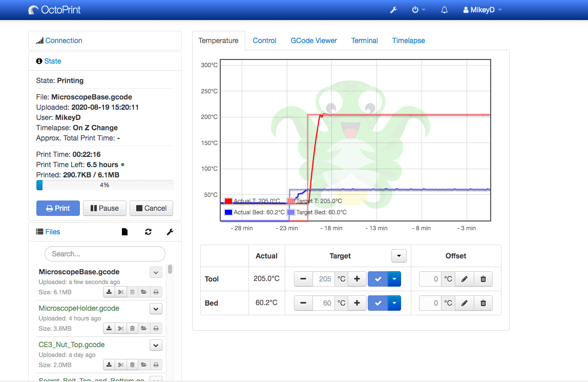Open the Terminal tab

[x=364, y=41]
